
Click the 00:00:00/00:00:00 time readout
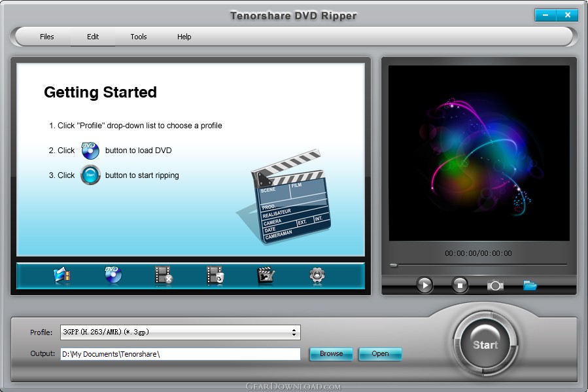coord(478,253)
